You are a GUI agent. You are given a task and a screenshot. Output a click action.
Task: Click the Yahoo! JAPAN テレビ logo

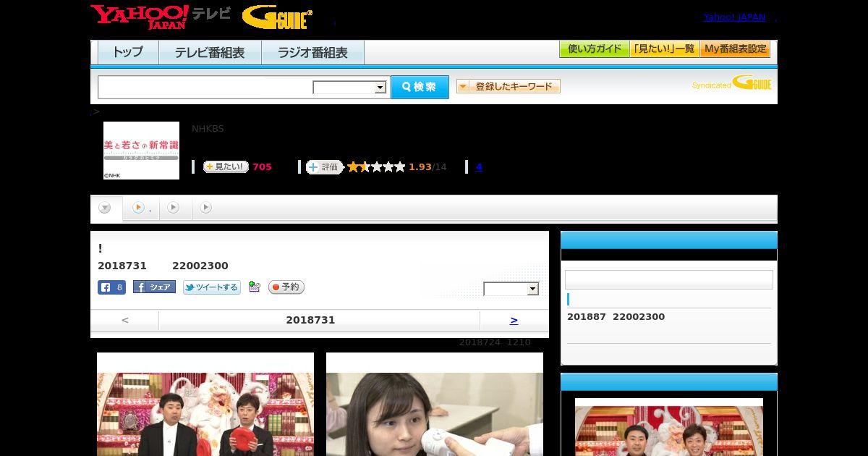[x=161, y=17]
